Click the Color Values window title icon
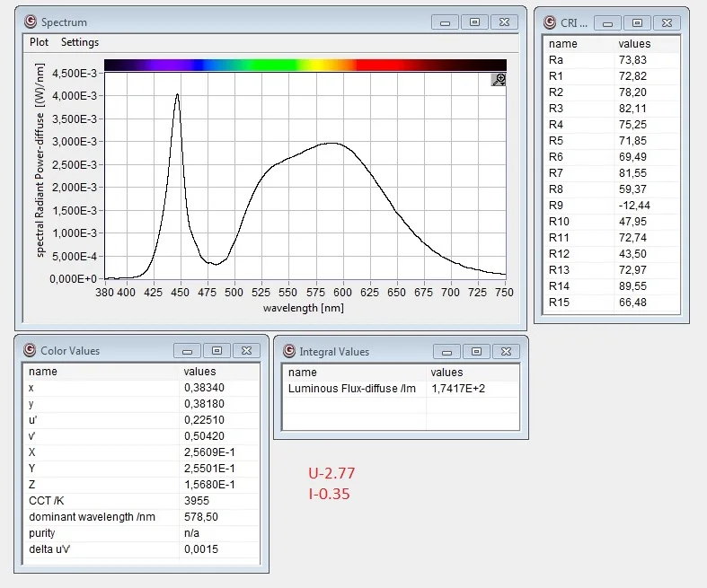 click(x=30, y=351)
